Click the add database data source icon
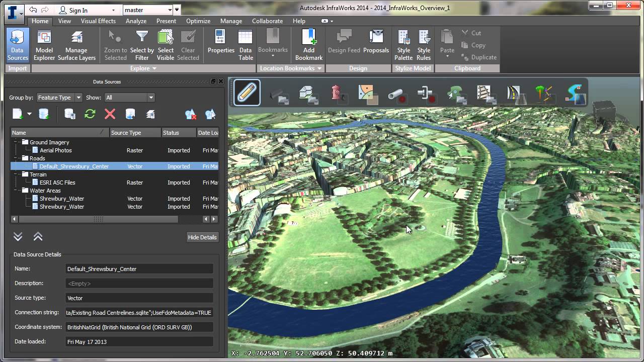The height and width of the screenshot is (362, 644). [44, 114]
